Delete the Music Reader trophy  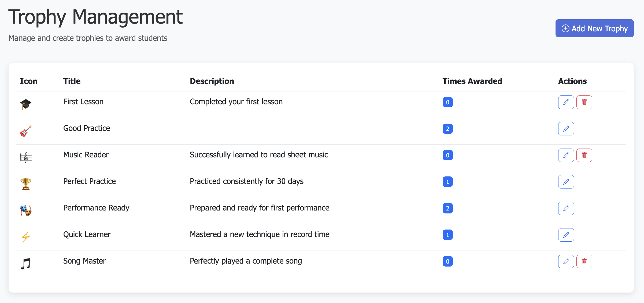pos(584,155)
